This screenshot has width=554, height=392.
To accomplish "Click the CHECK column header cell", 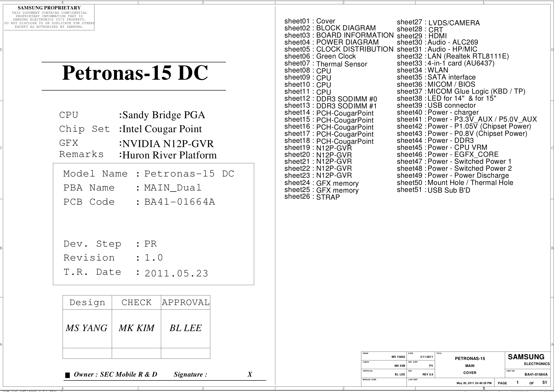I will 136,302.
